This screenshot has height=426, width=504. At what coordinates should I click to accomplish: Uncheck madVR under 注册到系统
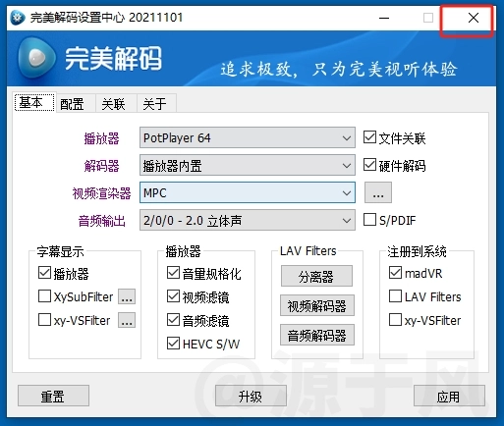pos(395,273)
